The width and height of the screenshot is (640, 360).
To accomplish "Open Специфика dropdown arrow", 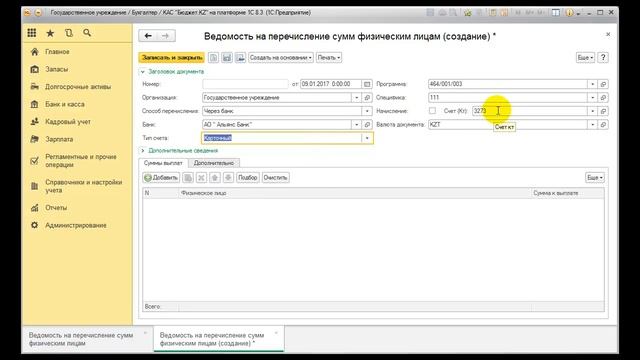I will pyautogui.click(x=592, y=98).
